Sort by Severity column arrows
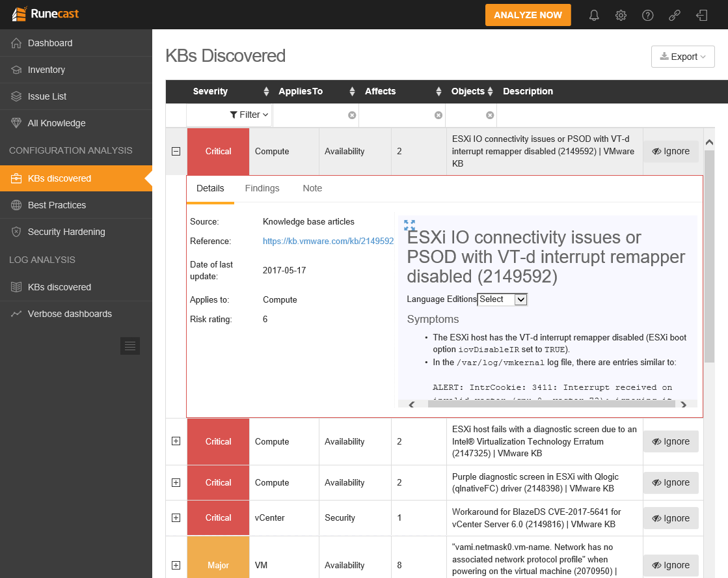The height and width of the screenshot is (578, 728). tap(266, 92)
